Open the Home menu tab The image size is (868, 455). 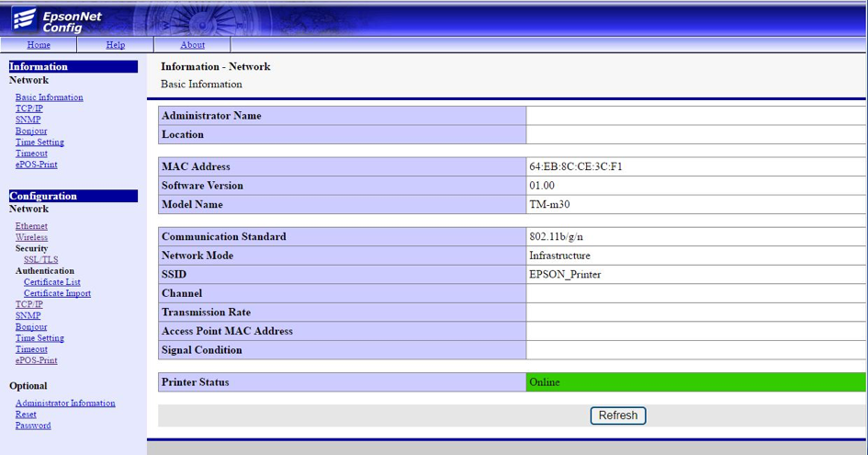click(x=39, y=44)
